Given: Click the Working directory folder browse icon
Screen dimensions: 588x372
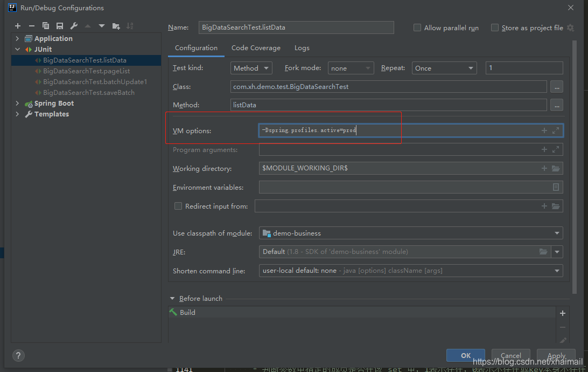Looking at the screenshot, I should pyautogui.click(x=556, y=168).
